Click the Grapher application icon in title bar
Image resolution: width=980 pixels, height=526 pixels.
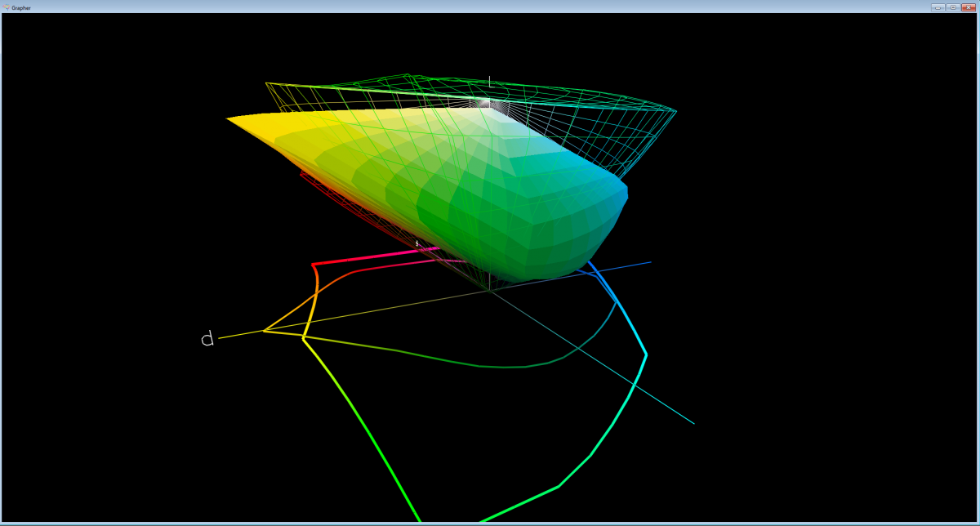point(6,7)
